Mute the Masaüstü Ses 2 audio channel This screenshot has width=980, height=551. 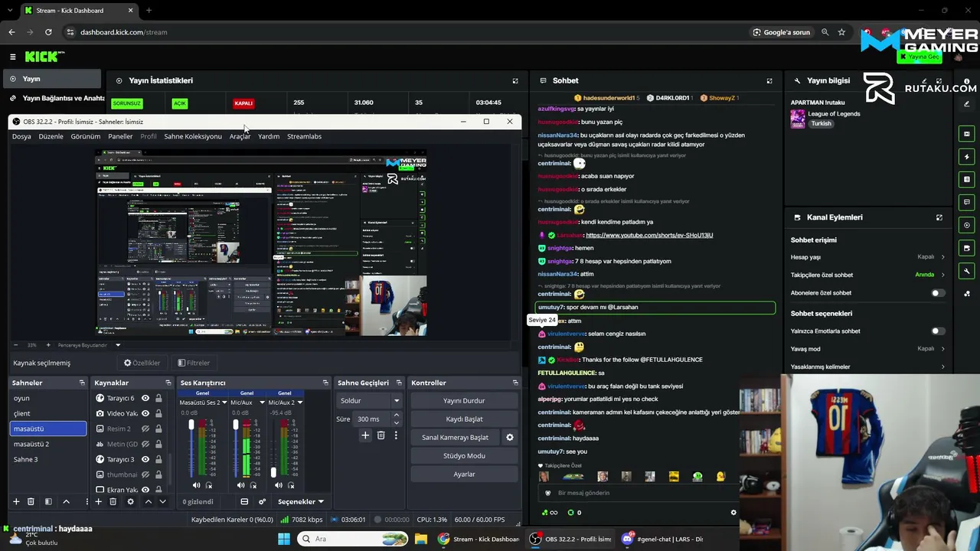pyautogui.click(x=196, y=485)
